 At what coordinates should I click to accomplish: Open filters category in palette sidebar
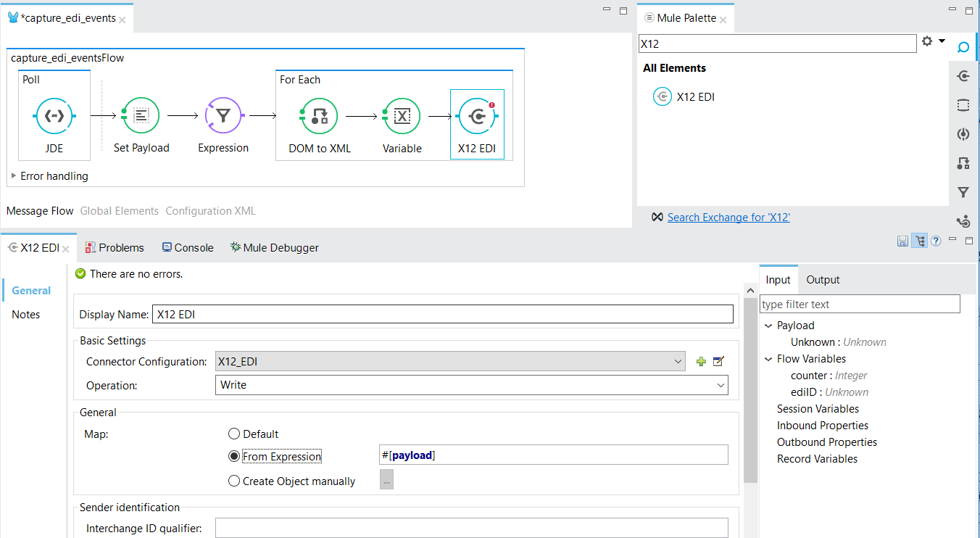(x=963, y=192)
